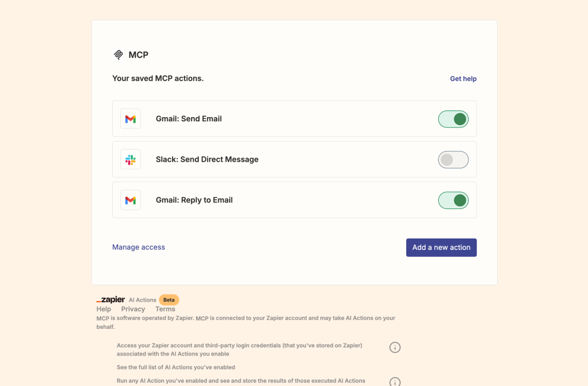Viewport: 588px width, 386px height.
Task: Click the Gmail icon on the Reply to Email row
Action: click(130, 200)
